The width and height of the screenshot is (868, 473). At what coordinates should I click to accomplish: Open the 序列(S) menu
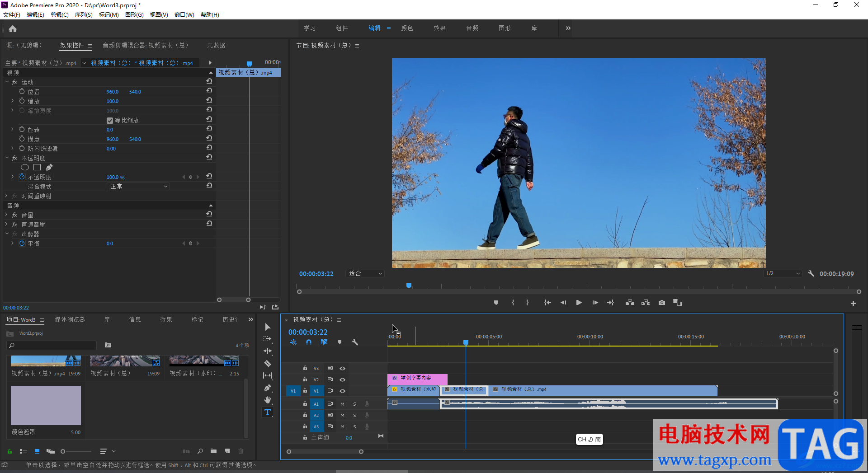point(84,15)
